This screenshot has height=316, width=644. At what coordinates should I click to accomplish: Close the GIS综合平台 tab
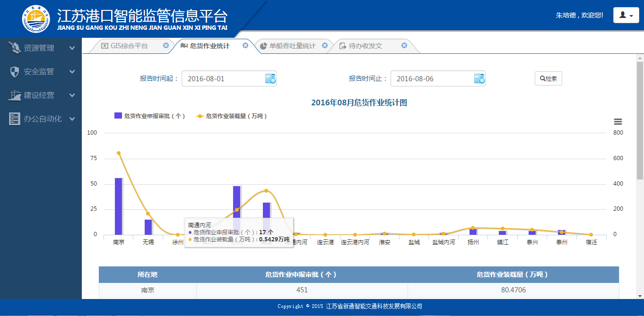point(166,46)
